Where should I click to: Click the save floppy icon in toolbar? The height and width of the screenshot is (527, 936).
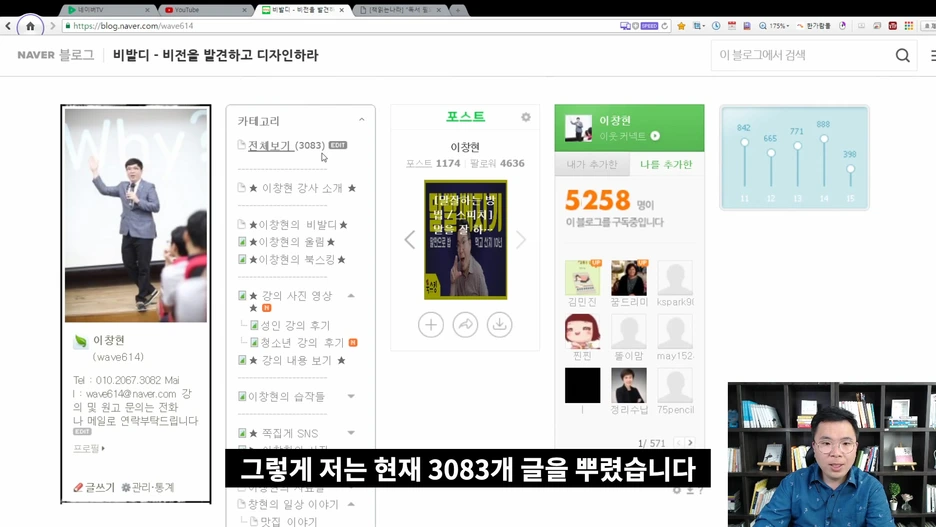[x=747, y=26]
